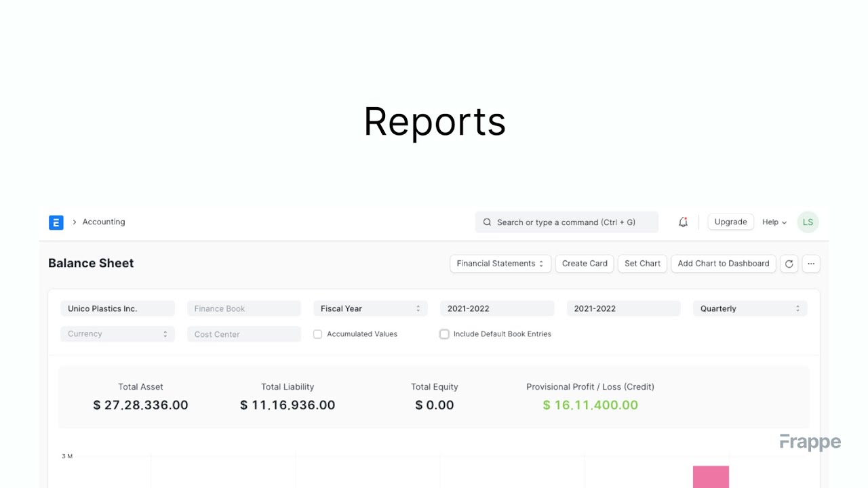Click the breadcrumb chevron before Accounting
Image resolution: width=868 pixels, height=488 pixels.
[75, 222]
